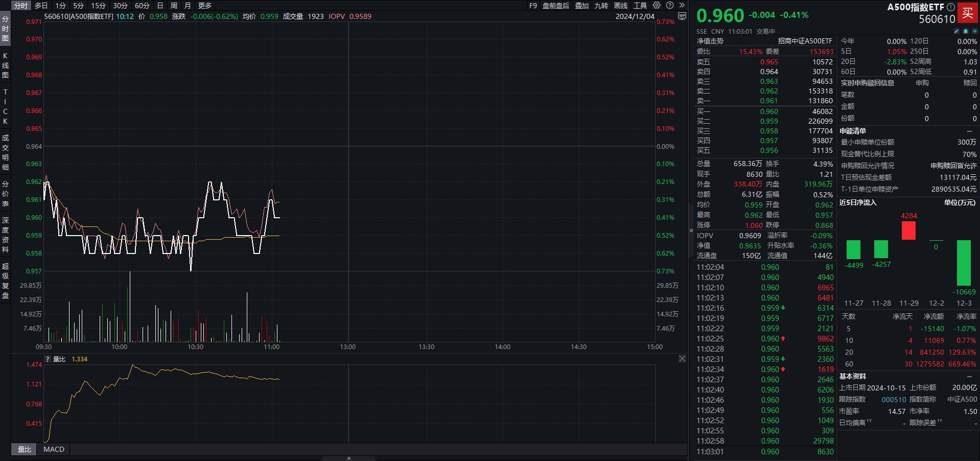Open 分时图 in left sidebar
This screenshot has width=980, height=461.
tap(5, 29)
